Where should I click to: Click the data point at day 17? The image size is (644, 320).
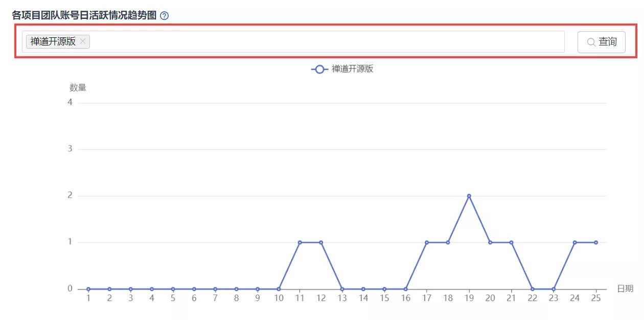(427, 242)
